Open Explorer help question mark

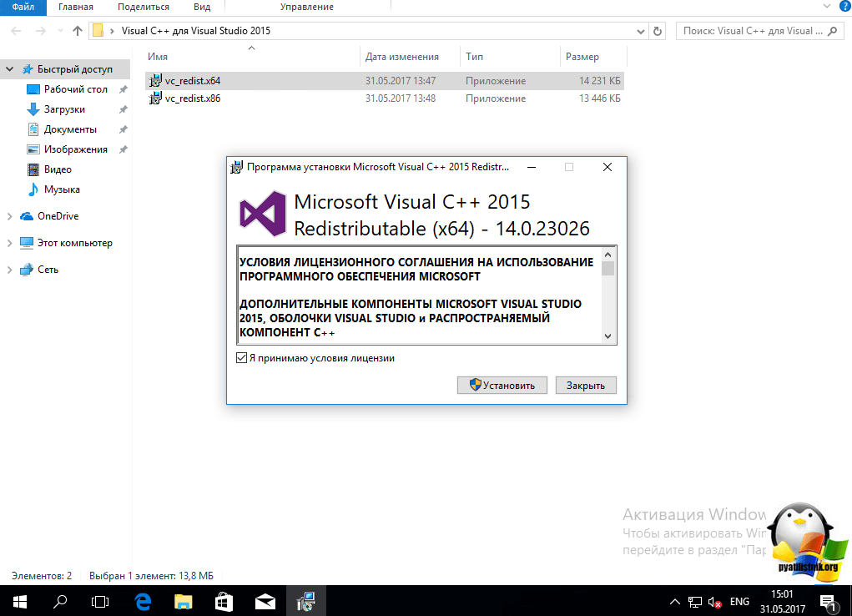tap(845, 6)
